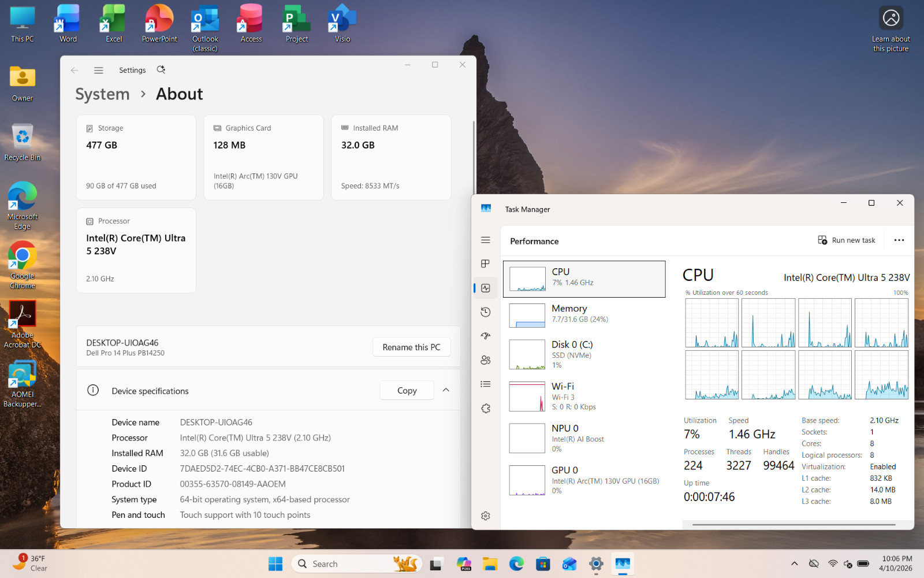The width and height of the screenshot is (924, 578).
Task: Open Word desktop shortcut
Action: [x=68, y=24]
